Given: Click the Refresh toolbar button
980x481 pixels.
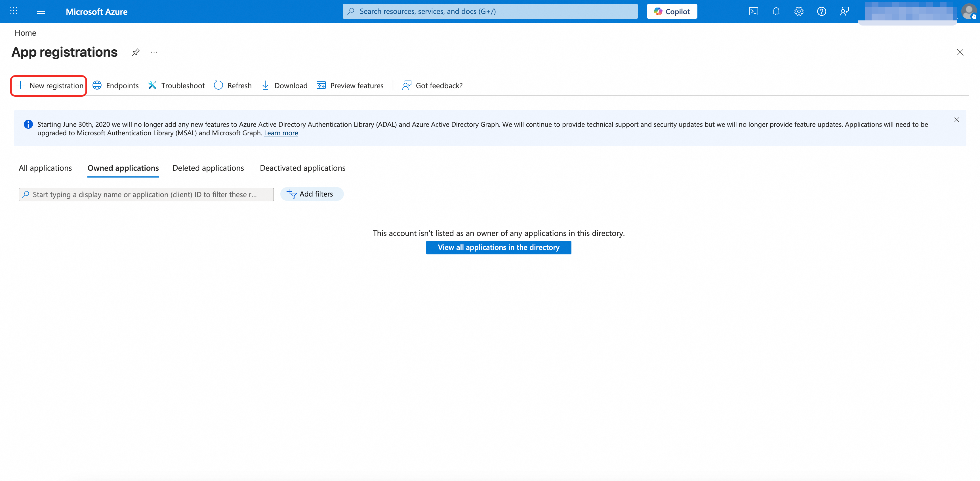Looking at the screenshot, I should coord(233,86).
